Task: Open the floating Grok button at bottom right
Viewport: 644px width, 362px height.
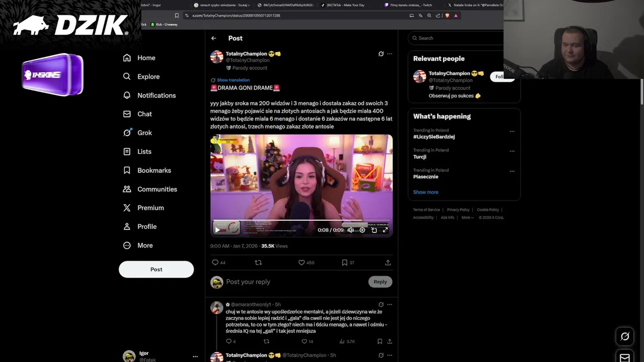Action: (625, 336)
